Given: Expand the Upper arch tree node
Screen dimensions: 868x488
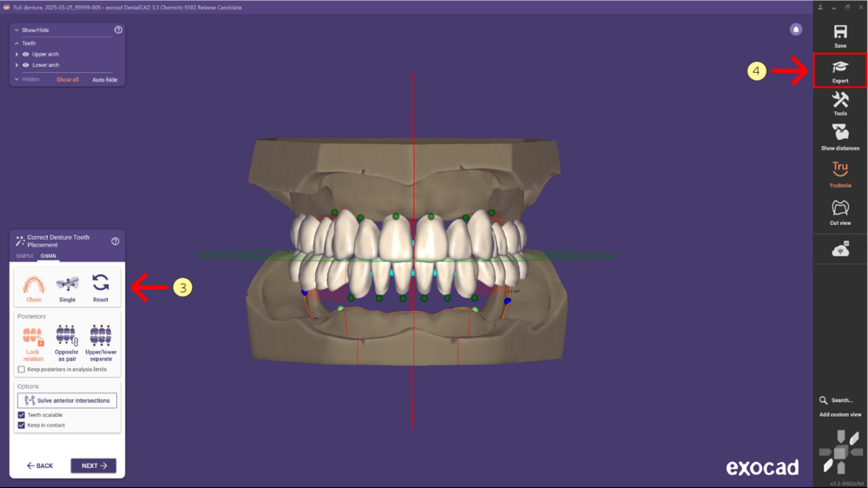Looking at the screenshot, I should coord(16,55).
